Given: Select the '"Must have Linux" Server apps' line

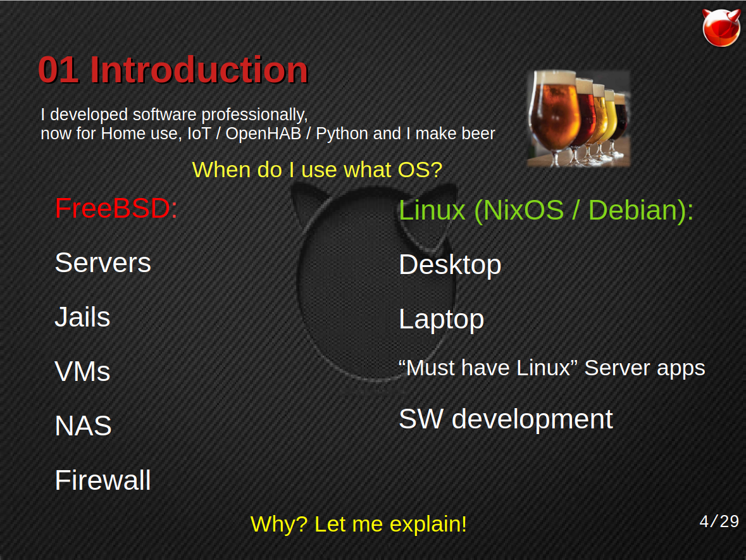Looking at the screenshot, I should [x=551, y=368].
